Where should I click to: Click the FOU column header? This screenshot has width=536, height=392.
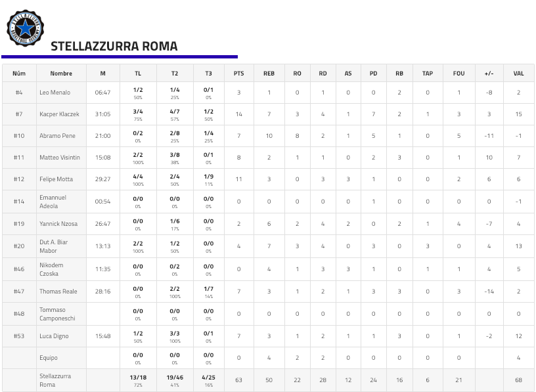click(458, 73)
